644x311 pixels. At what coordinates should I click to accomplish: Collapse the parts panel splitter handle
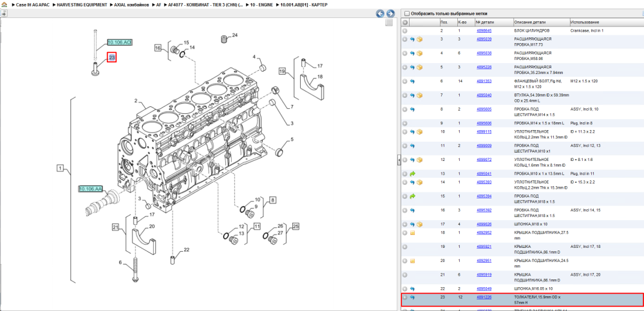tap(399, 160)
